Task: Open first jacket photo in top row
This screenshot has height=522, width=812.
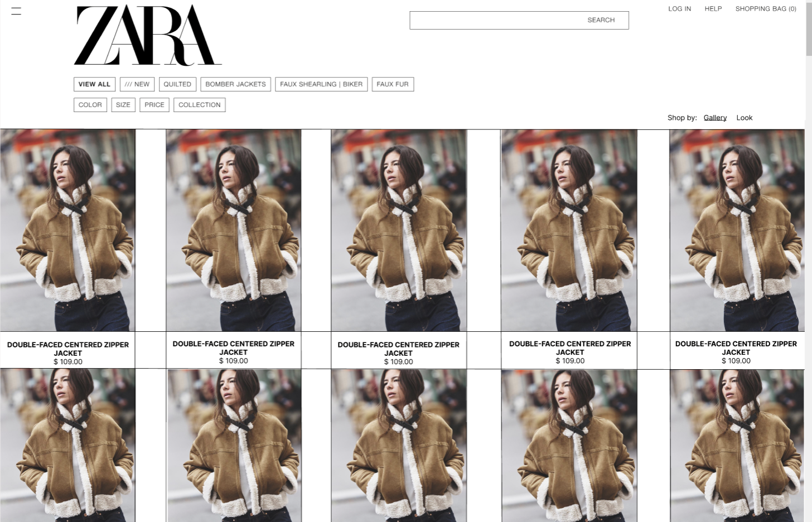Action: (x=67, y=230)
